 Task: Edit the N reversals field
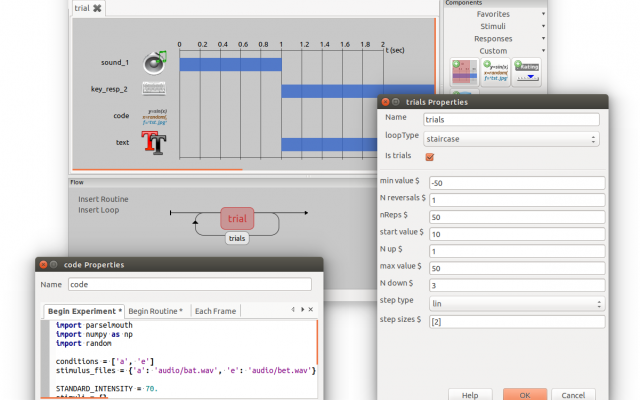pos(517,200)
